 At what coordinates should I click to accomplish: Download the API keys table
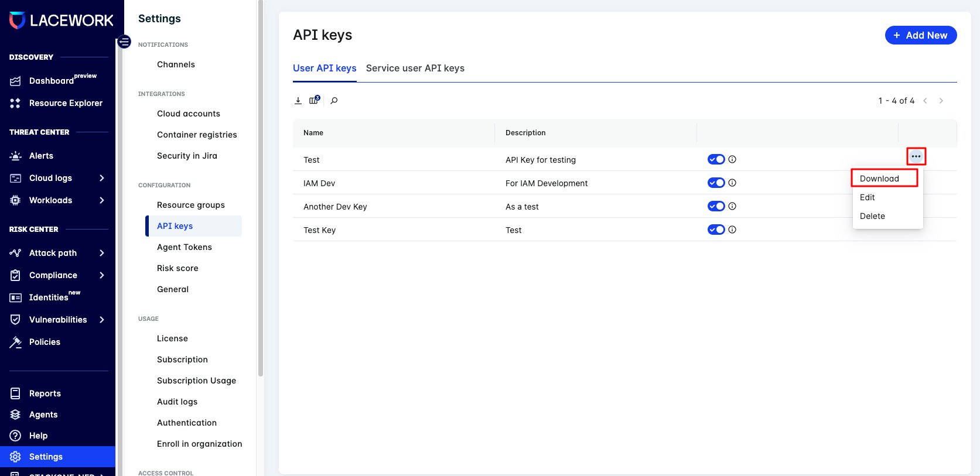tap(298, 101)
